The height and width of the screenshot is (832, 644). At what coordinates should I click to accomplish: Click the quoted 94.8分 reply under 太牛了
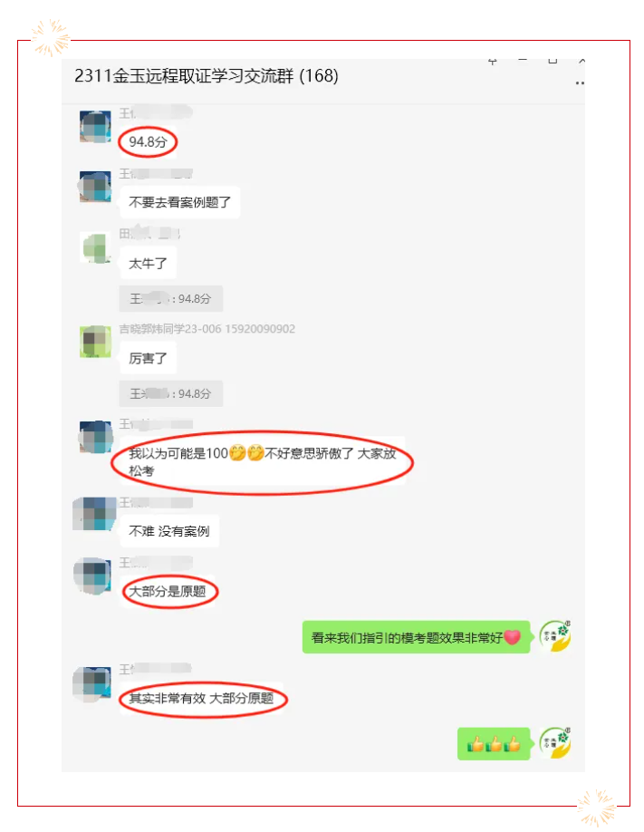pos(171,299)
